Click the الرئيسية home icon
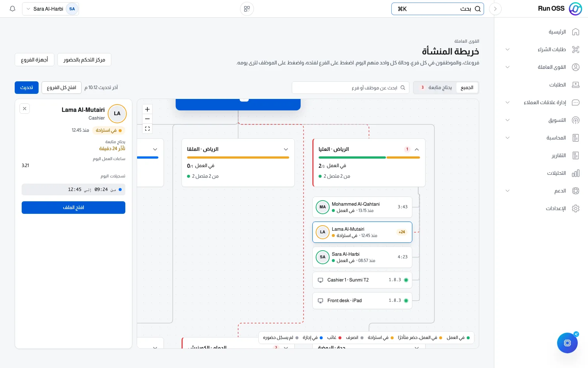The width and height of the screenshot is (588, 368). tap(576, 32)
